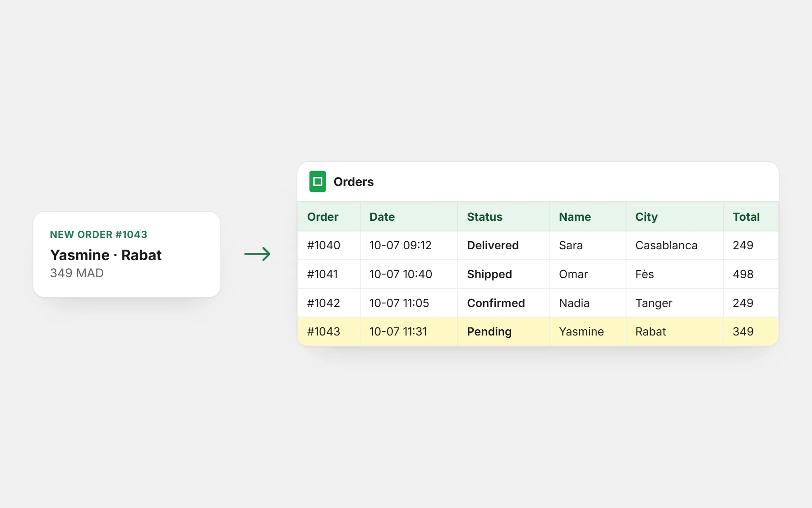Image resolution: width=812 pixels, height=508 pixels.
Task: Click the date cell 10-07 10:40
Action: pyautogui.click(x=409, y=274)
